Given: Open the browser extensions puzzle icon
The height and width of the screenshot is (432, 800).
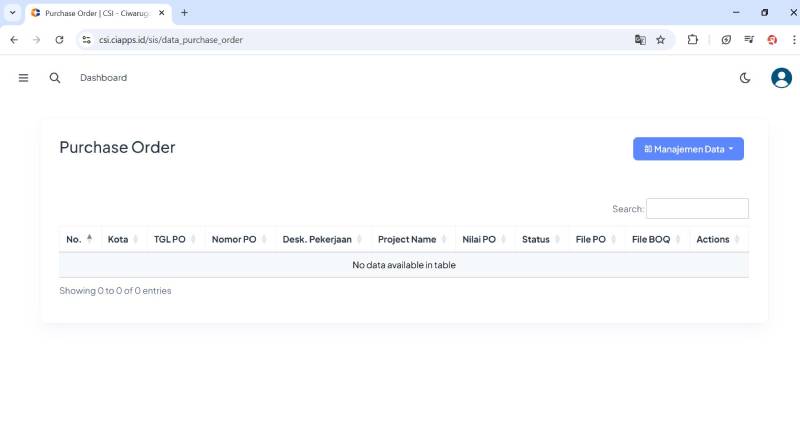Looking at the screenshot, I should pos(692,40).
